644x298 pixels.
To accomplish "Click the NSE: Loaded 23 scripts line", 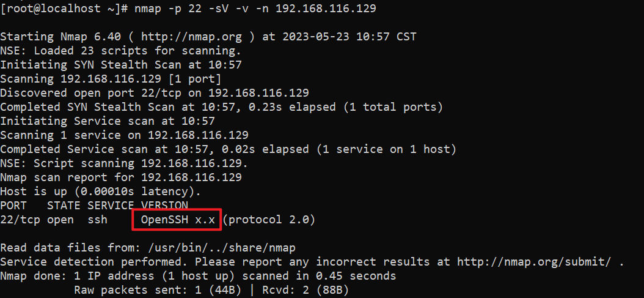I will coord(120,51).
